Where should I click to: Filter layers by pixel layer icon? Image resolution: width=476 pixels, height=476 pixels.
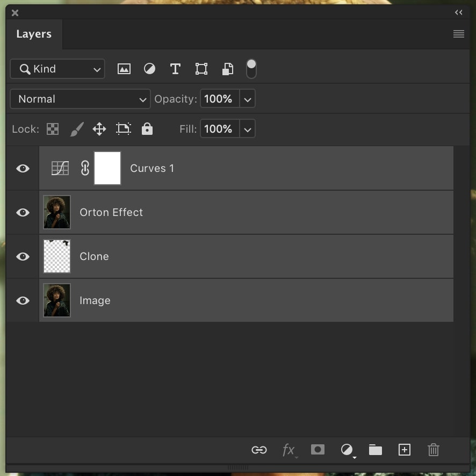click(x=124, y=69)
